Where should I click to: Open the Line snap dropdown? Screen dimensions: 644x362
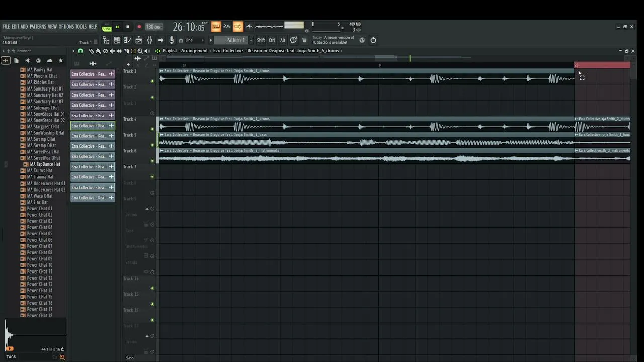click(x=195, y=40)
